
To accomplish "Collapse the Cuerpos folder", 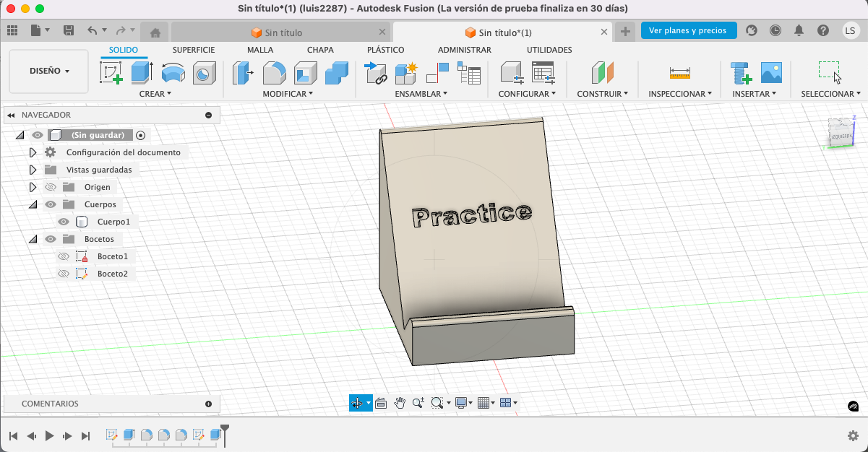I will point(33,204).
